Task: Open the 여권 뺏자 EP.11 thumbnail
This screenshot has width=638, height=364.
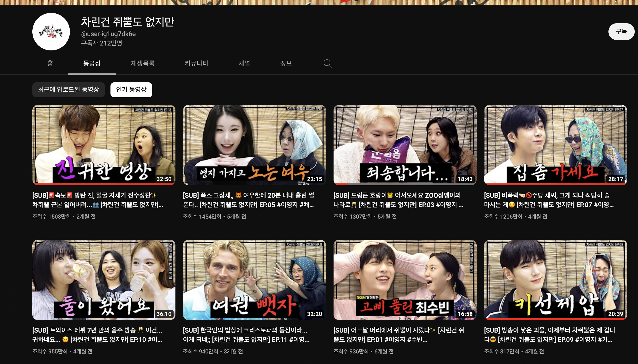Action: [254, 280]
